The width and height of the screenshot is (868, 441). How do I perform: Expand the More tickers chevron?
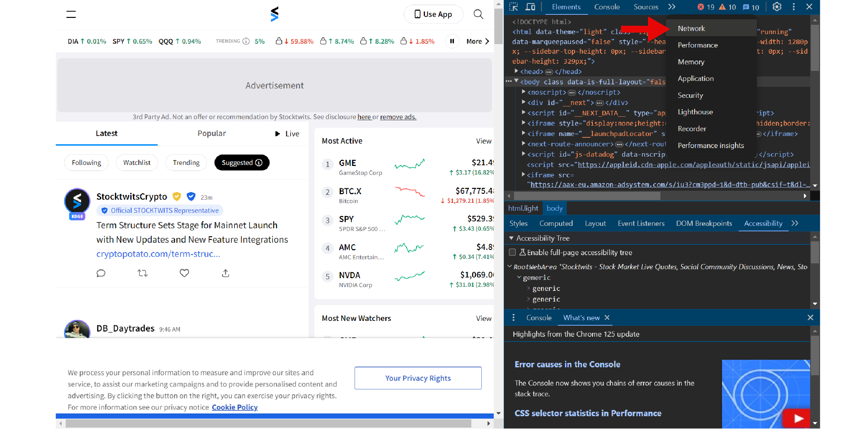point(487,41)
